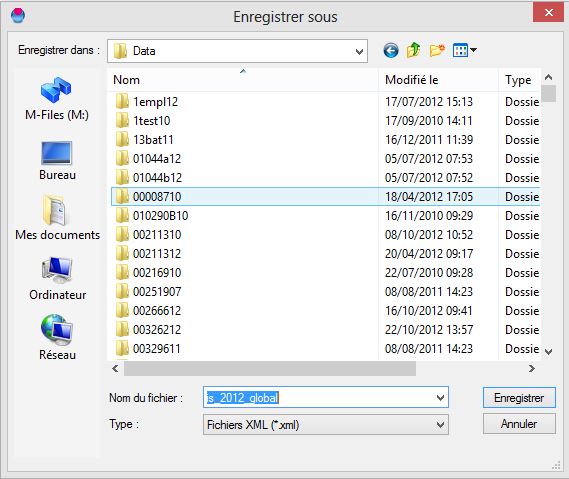The image size is (569, 479).
Task: Expand the Enregistrer dans folder dropdown
Action: pos(359,52)
